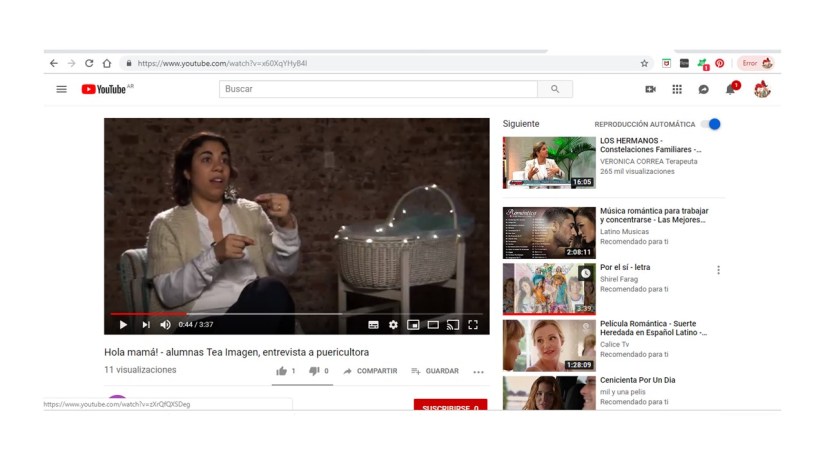The height and width of the screenshot is (464, 825).
Task: Reload the page
Action: tap(89, 63)
